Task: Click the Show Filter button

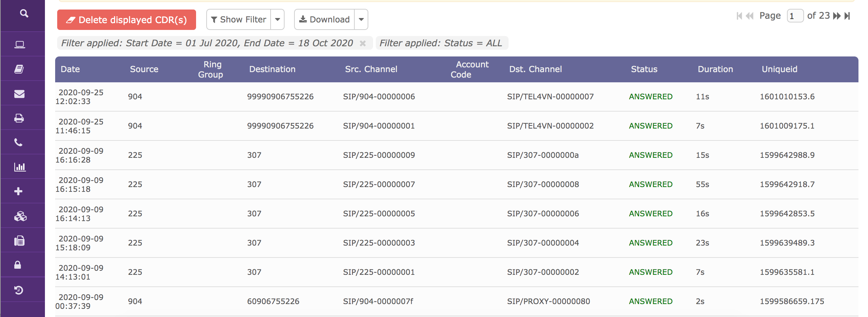Action: pyautogui.click(x=239, y=20)
